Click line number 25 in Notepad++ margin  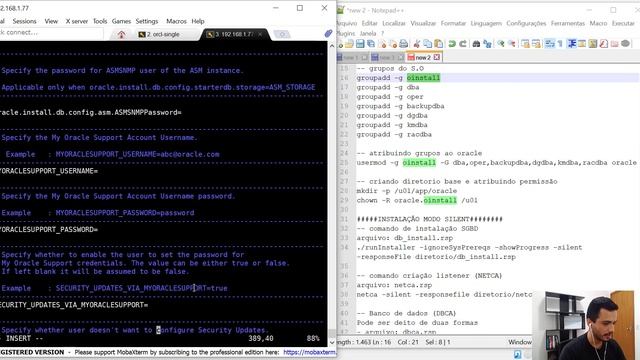pos(344,163)
